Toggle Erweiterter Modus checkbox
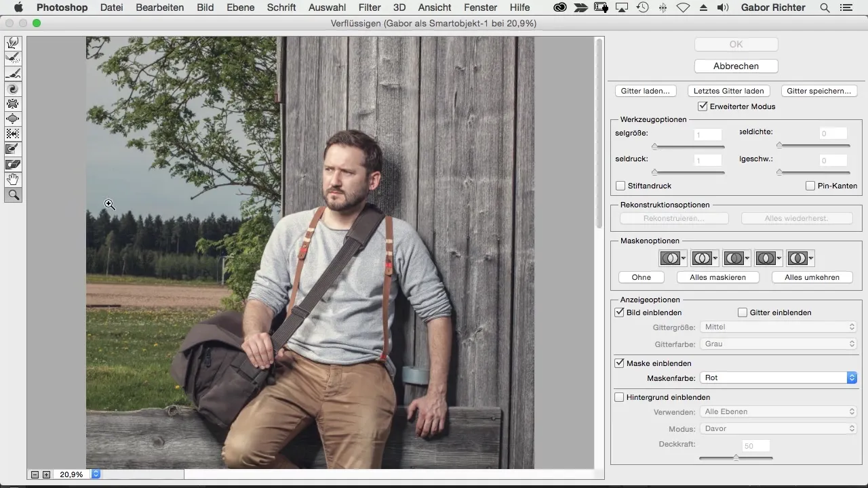The width and height of the screenshot is (868, 488). [x=703, y=106]
